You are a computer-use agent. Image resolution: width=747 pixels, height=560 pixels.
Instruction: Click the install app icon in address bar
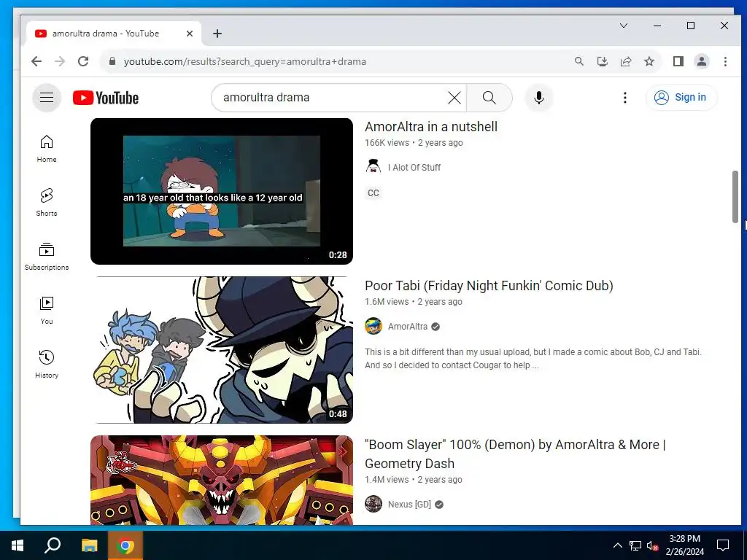(x=602, y=61)
